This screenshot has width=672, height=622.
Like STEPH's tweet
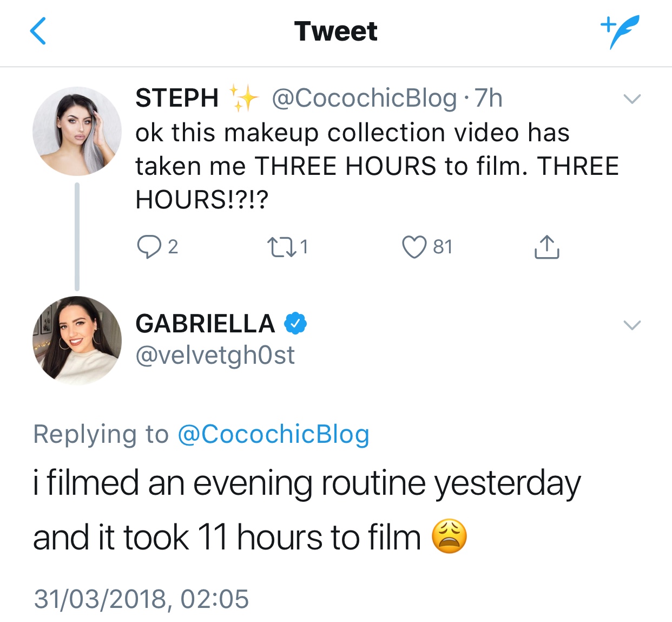[x=414, y=247]
